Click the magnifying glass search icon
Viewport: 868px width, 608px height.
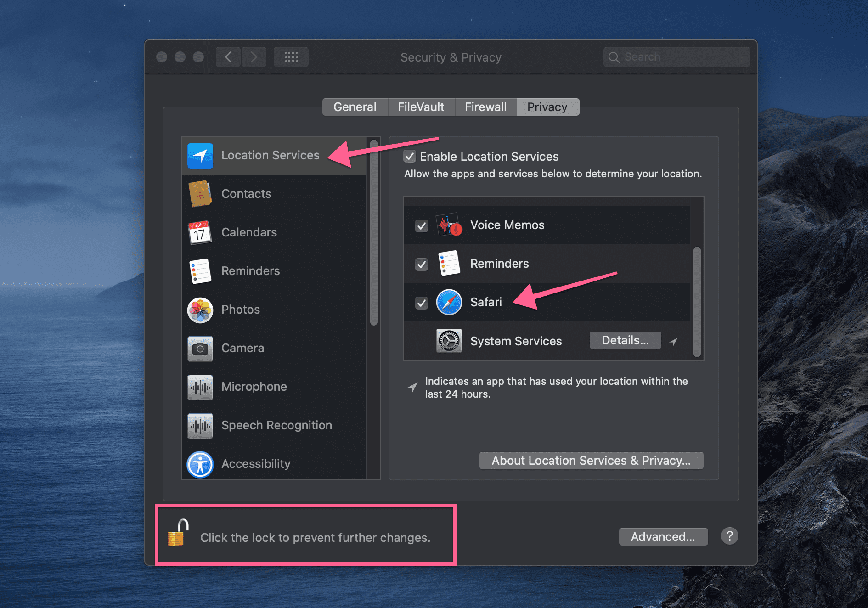click(614, 57)
